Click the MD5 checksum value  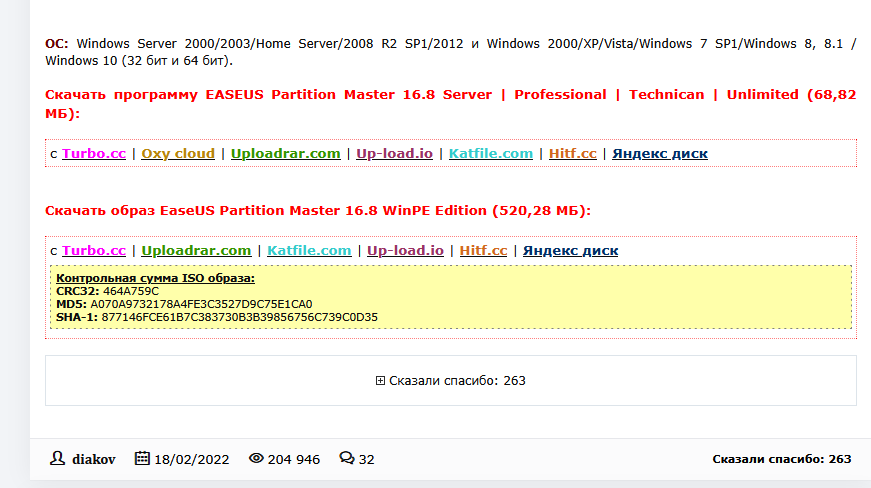[201, 304]
